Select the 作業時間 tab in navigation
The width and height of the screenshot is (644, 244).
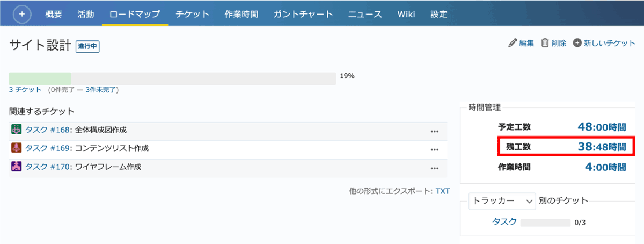coord(241,14)
